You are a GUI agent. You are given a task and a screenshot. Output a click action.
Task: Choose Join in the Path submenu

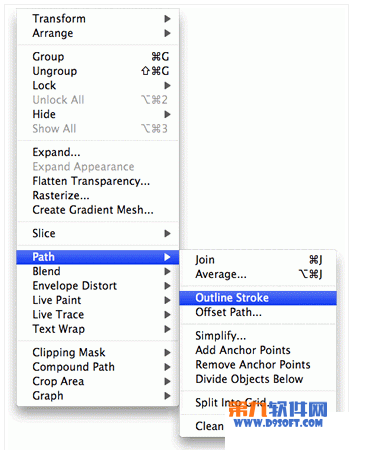(x=258, y=260)
